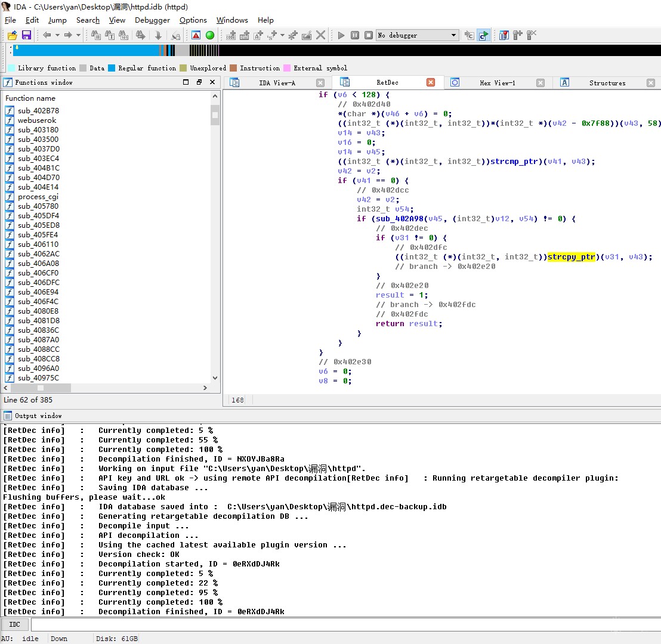Click the X delete toolbar icon

tap(321, 35)
